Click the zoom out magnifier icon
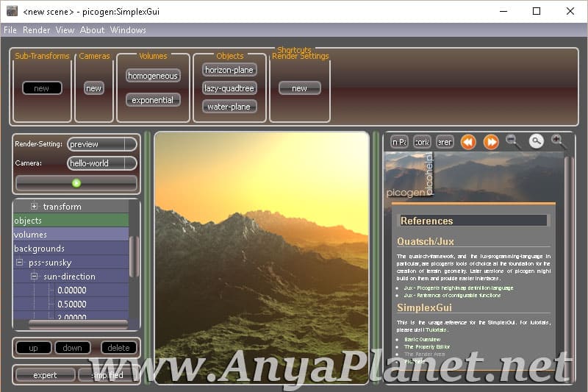This screenshot has height=392, width=588. 512,141
